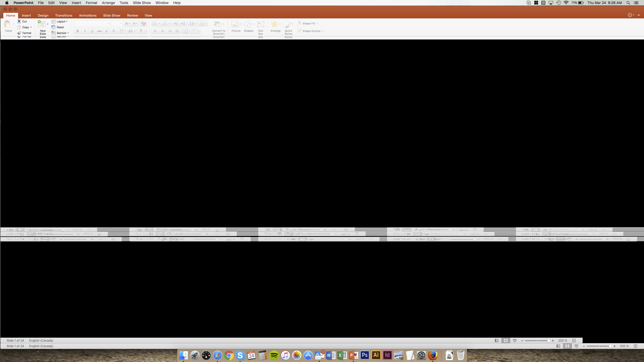Open the Tools menu in menu bar

(124, 3)
